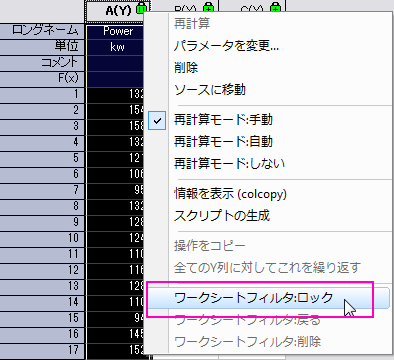Viewport: 394px width, 360px height.
Task: Switch to 再計算モード:自動
Action: (x=223, y=142)
